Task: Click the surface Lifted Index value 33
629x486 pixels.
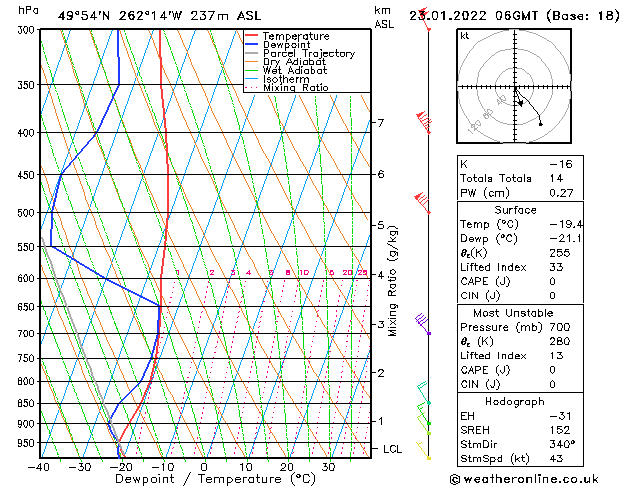Action: (556, 267)
